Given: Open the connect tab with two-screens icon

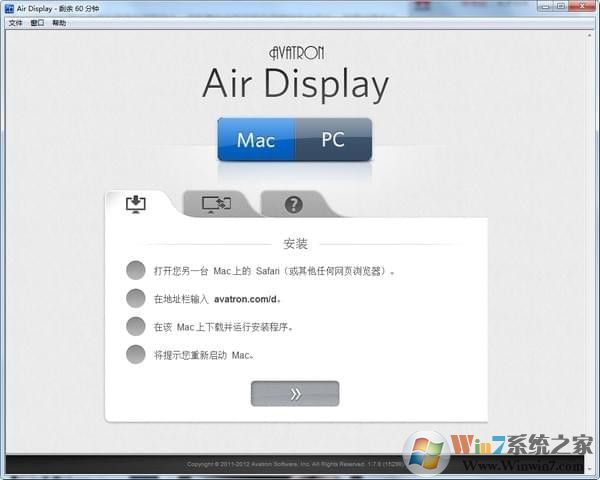Looking at the screenshot, I should tap(216, 204).
